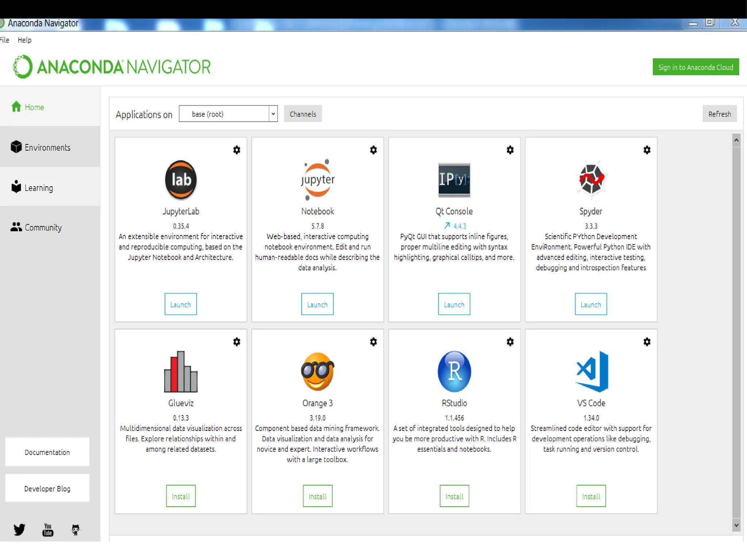Switch to the Environments tab
Image resolution: width=747 pixels, height=560 pixels.
(x=47, y=147)
